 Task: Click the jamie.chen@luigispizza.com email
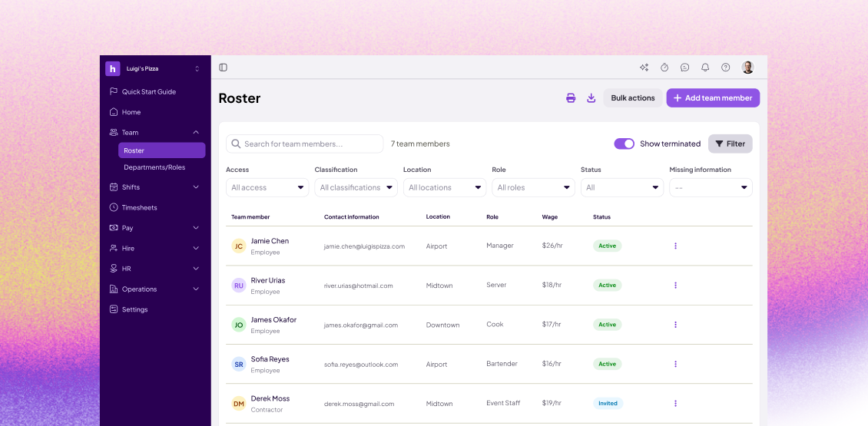[364, 246]
